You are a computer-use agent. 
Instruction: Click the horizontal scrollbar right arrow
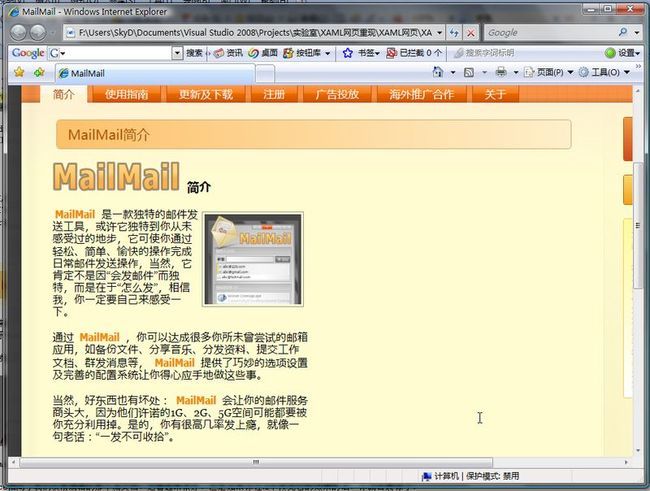(x=626, y=462)
